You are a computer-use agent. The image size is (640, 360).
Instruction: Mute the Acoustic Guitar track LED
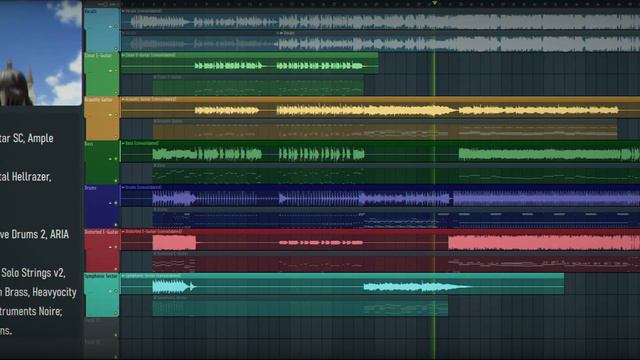[x=116, y=115]
